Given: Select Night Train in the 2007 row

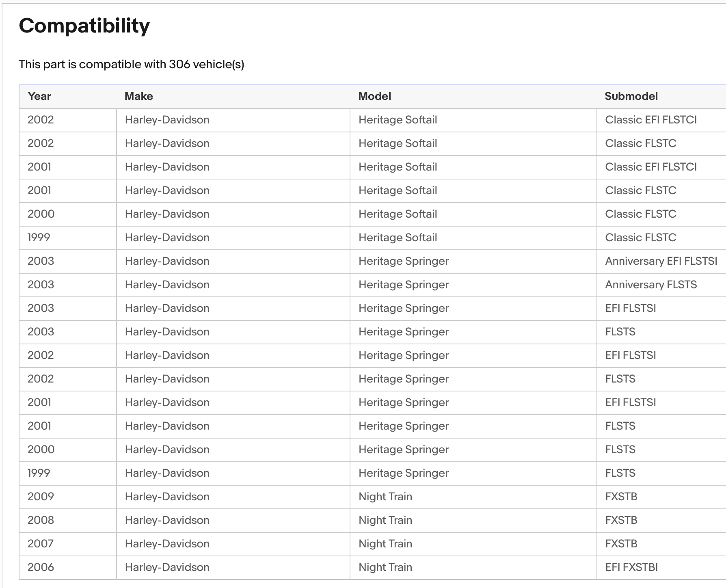Looking at the screenshot, I should click(x=385, y=544).
